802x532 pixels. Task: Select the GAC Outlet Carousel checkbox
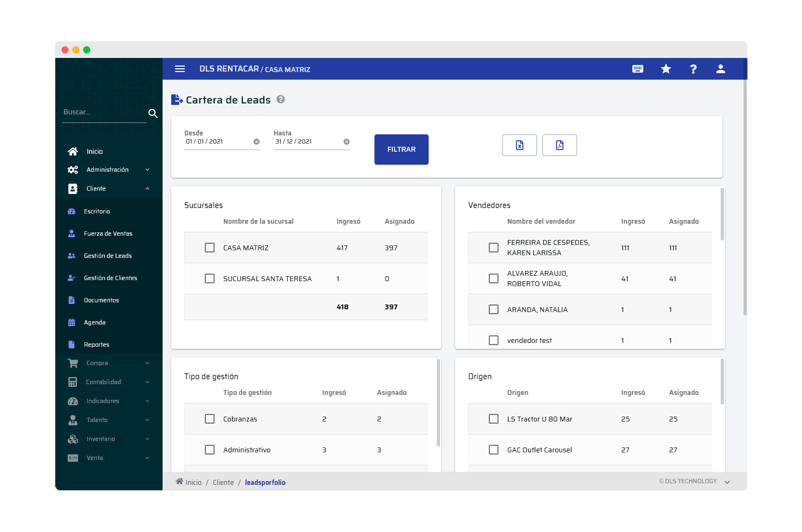[x=494, y=450]
